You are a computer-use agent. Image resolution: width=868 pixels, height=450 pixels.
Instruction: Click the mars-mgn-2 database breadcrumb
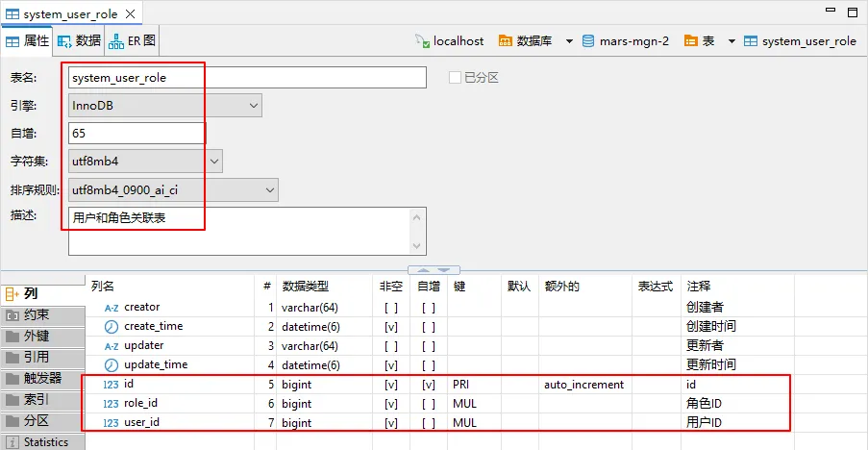(626, 41)
